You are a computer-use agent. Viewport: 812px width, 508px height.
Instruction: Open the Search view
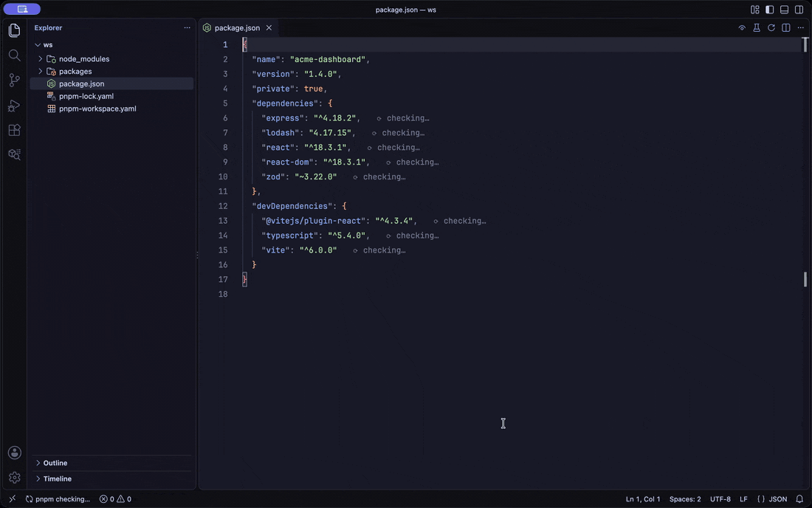pyautogui.click(x=15, y=55)
